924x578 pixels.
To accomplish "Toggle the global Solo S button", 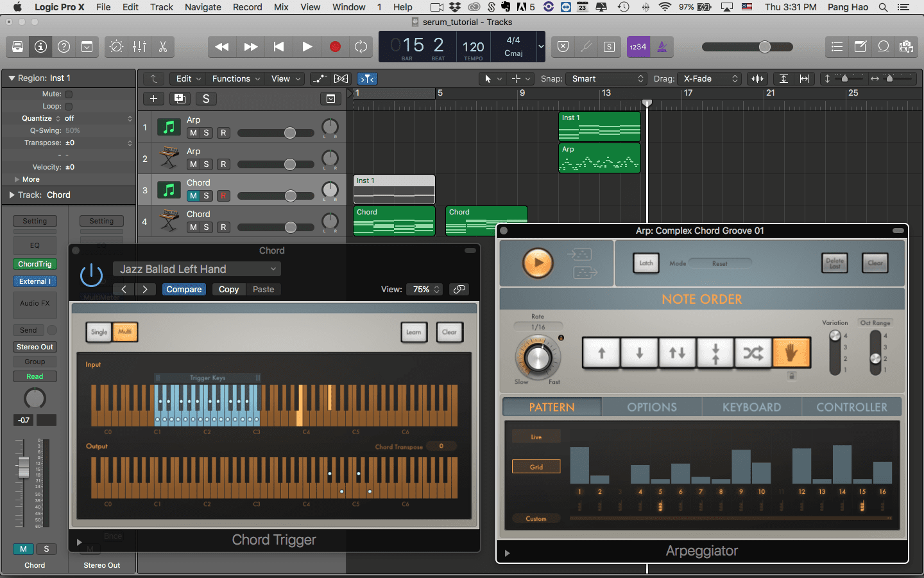I will tap(206, 98).
